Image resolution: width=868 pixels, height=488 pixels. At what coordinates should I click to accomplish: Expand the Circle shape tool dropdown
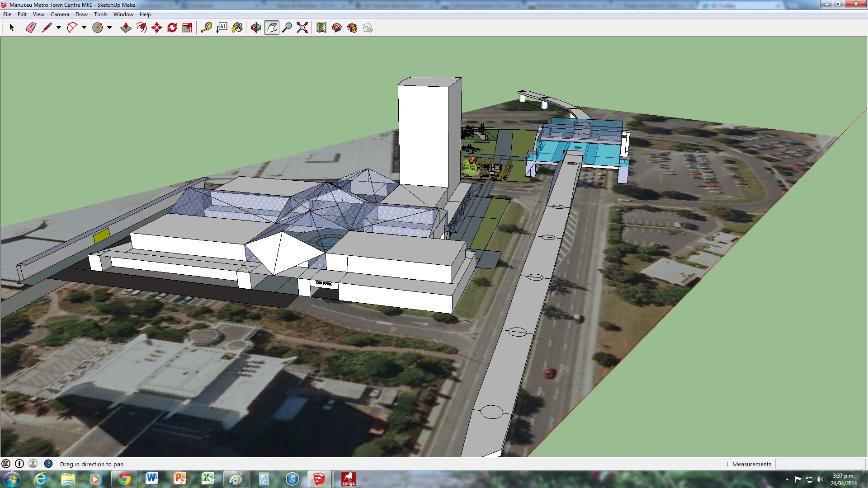point(109,28)
